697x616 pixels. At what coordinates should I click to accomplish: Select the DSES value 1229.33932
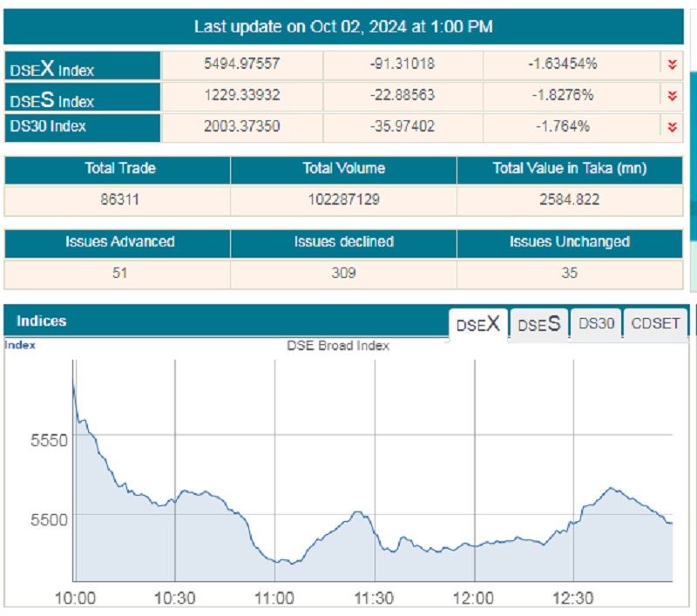(x=242, y=95)
